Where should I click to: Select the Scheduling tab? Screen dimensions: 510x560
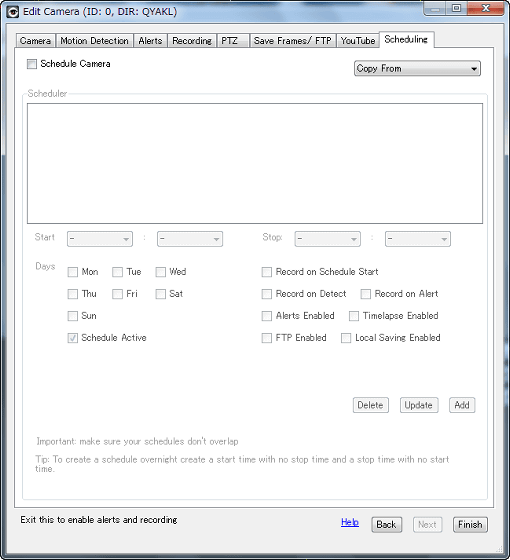[406, 39]
